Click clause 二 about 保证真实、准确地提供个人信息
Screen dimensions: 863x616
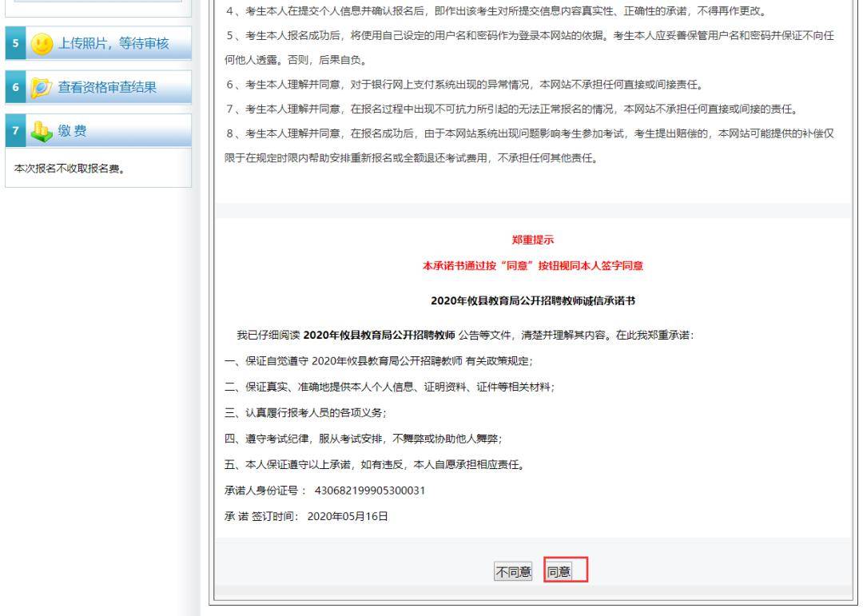coord(390,387)
